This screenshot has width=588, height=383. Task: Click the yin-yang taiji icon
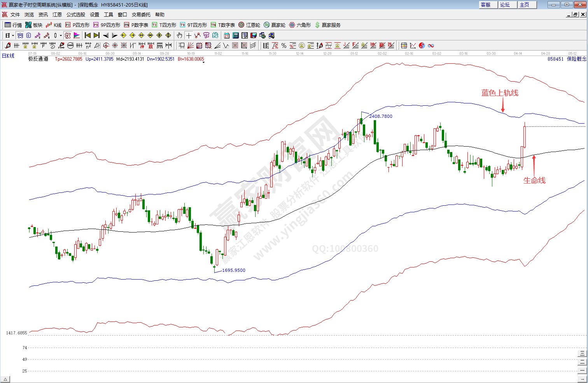click(x=422, y=45)
